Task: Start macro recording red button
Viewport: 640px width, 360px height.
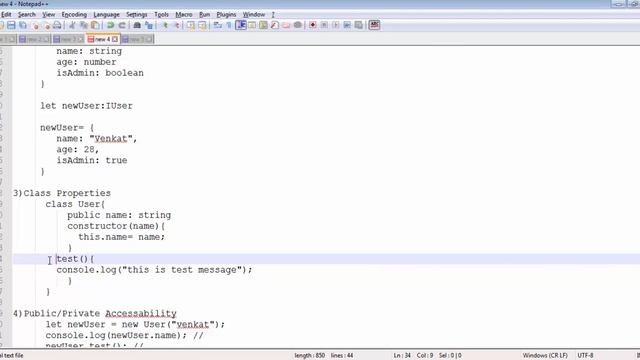Action: pyautogui.click(x=313, y=25)
